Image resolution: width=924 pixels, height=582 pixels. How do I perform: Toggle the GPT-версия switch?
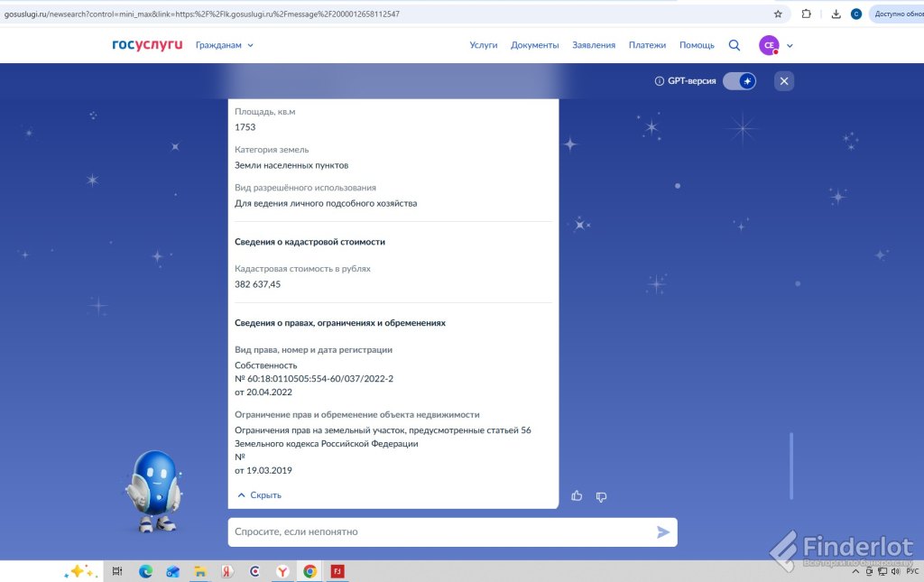pyautogui.click(x=740, y=81)
